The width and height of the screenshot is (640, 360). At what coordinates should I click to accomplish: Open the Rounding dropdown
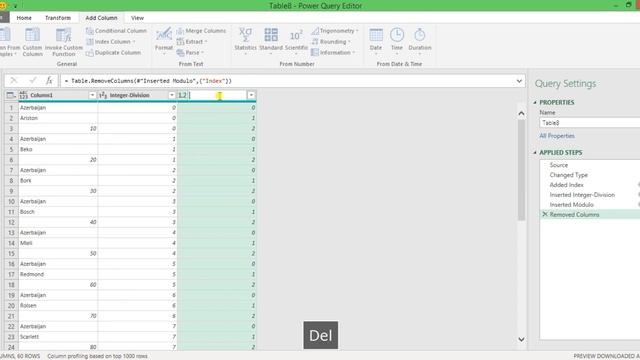[x=331, y=42]
